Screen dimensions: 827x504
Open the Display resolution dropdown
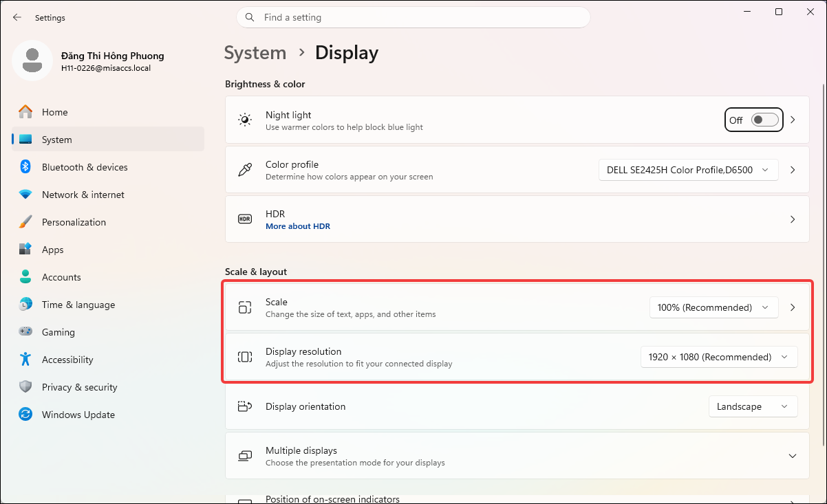719,357
